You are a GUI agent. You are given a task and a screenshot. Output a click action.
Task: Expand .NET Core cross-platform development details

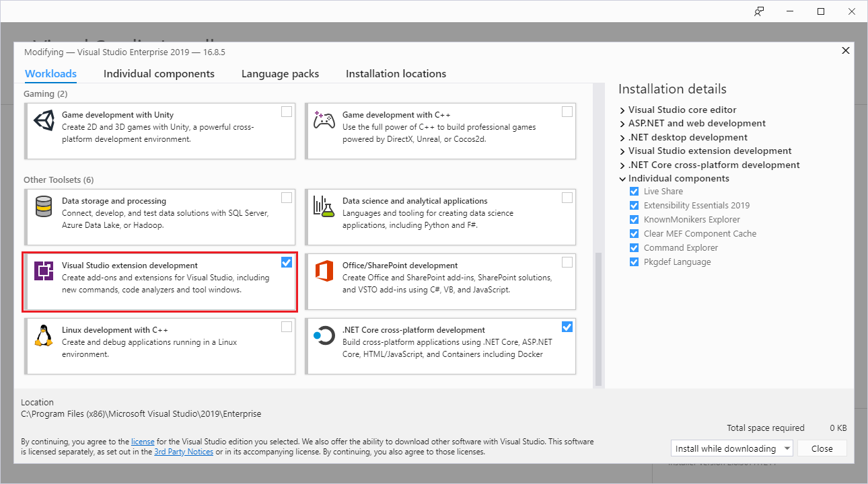622,165
